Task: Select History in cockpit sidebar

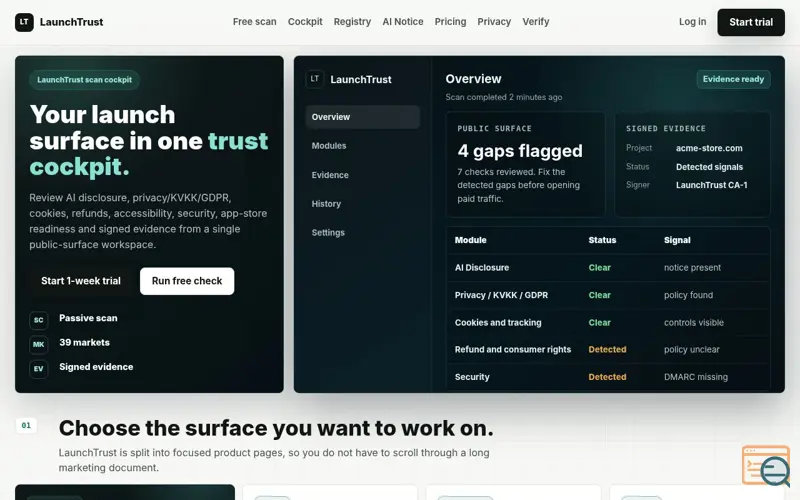Action: click(x=363, y=204)
